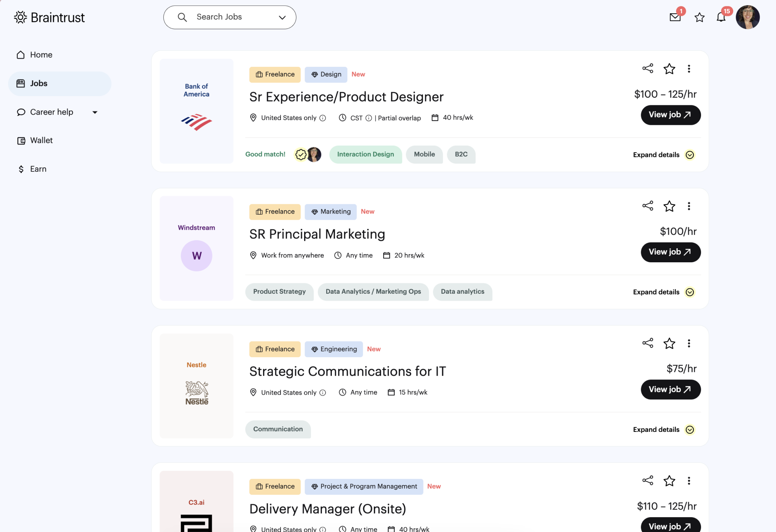Open options menu for the Nestle job card
The width and height of the screenshot is (776, 532).
pyautogui.click(x=689, y=343)
